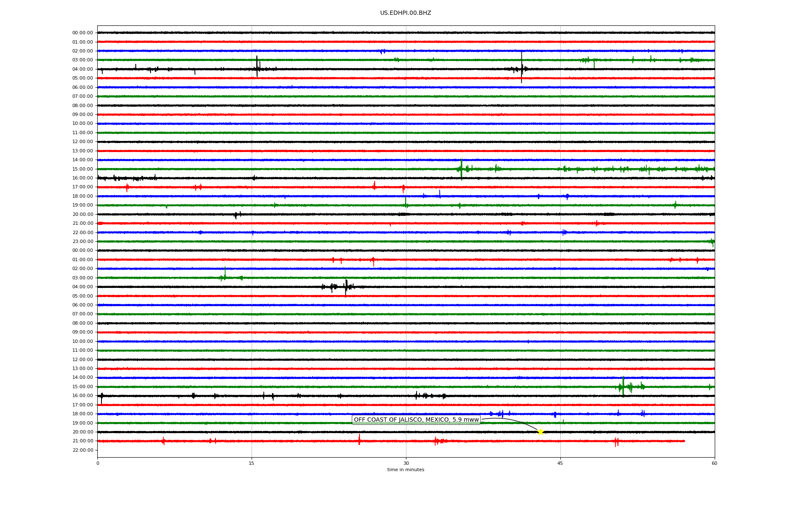Viewport: 812px width, 508px height.
Task: Click the x-axis tick label 15
Action: [x=252, y=463]
